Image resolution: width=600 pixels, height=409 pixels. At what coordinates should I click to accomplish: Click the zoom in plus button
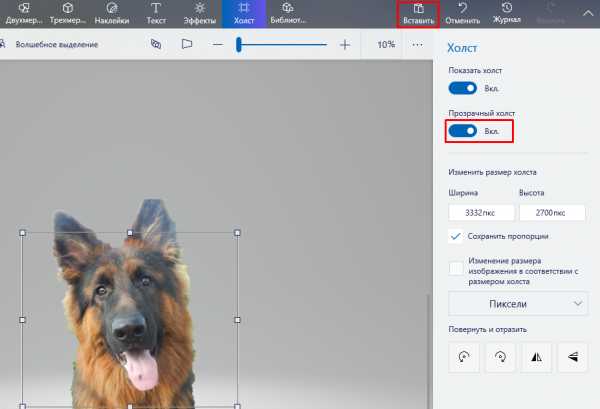[345, 45]
